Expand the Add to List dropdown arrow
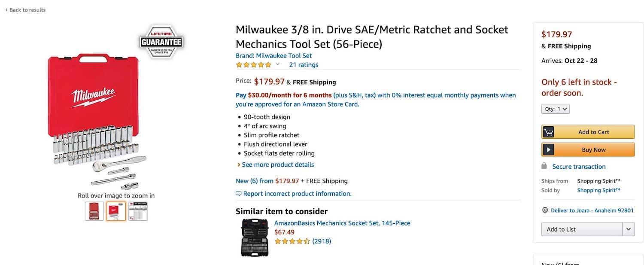This screenshot has height=265, width=644. point(629,229)
